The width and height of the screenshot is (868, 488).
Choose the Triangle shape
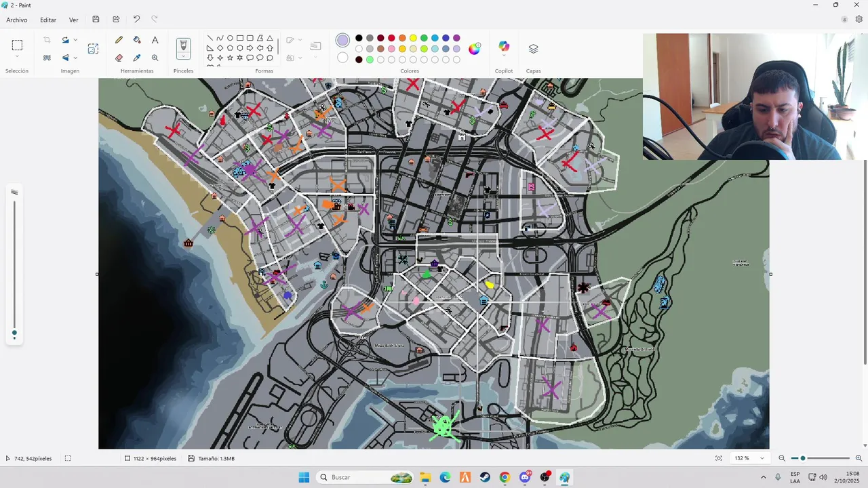pyautogui.click(x=270, y=38)
